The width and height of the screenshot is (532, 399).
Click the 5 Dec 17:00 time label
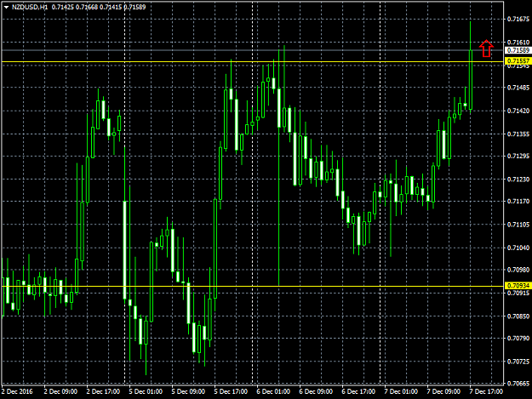[x=231, y=391]
